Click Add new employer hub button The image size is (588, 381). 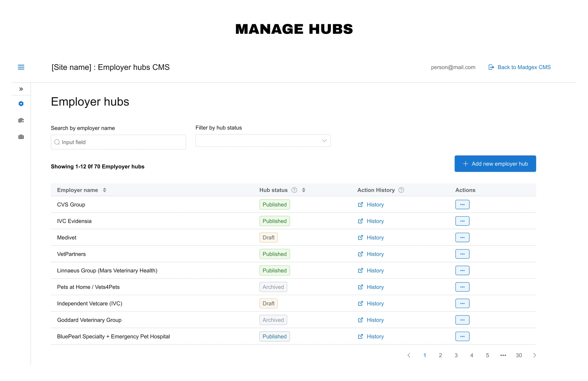(495, 164)
